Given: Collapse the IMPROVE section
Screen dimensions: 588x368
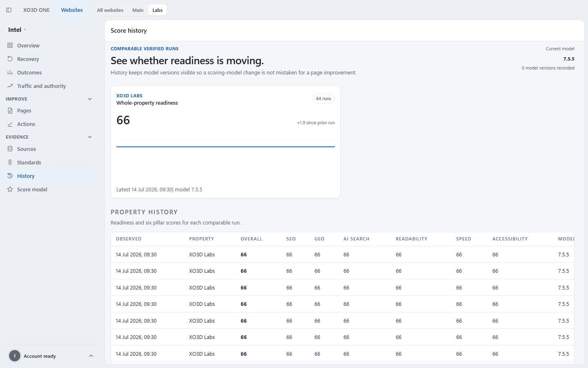Looking at the screenshot, I should [x=90, y=99].
